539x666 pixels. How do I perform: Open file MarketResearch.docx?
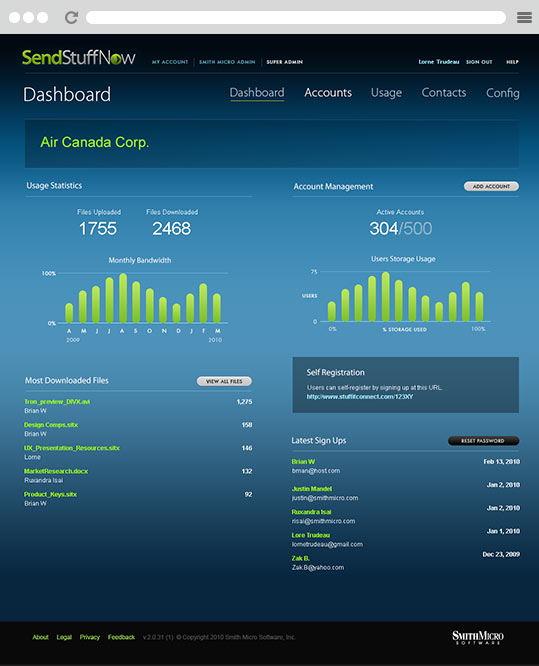click(x=56, y=471)
